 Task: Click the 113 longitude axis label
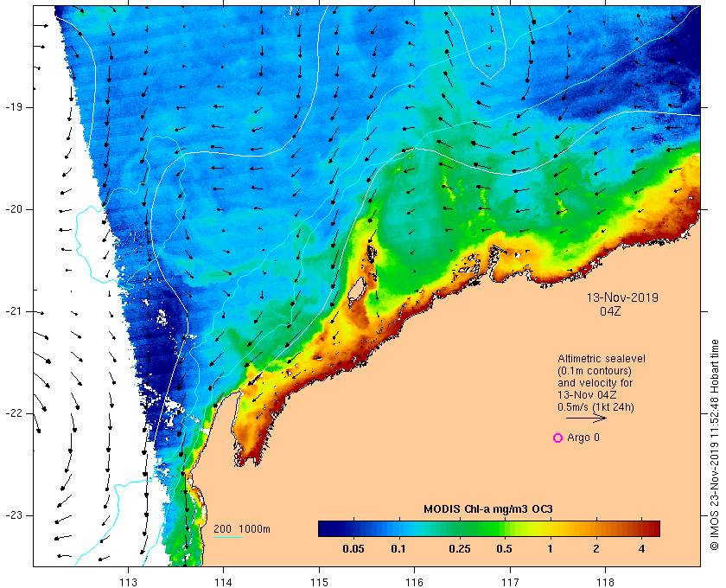[128, 582]
